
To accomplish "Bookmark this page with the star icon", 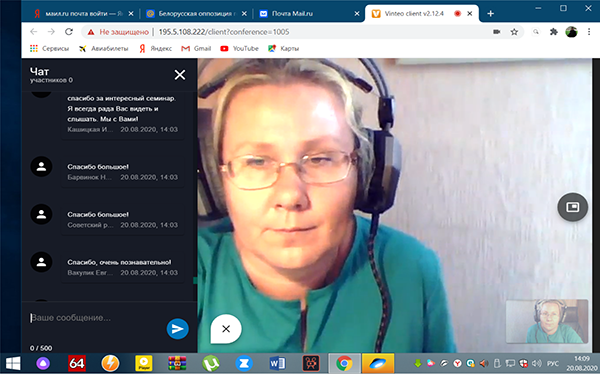I will (x=514, y=32).
